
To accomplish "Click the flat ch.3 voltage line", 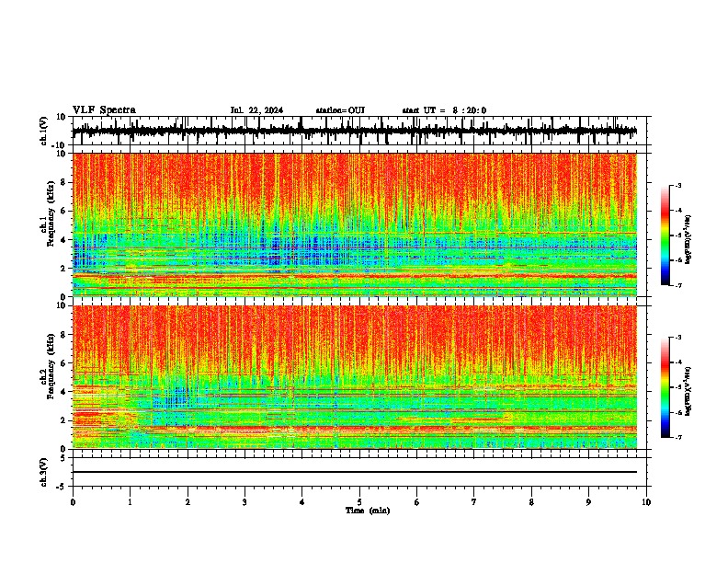I will [x=354, y=472].
